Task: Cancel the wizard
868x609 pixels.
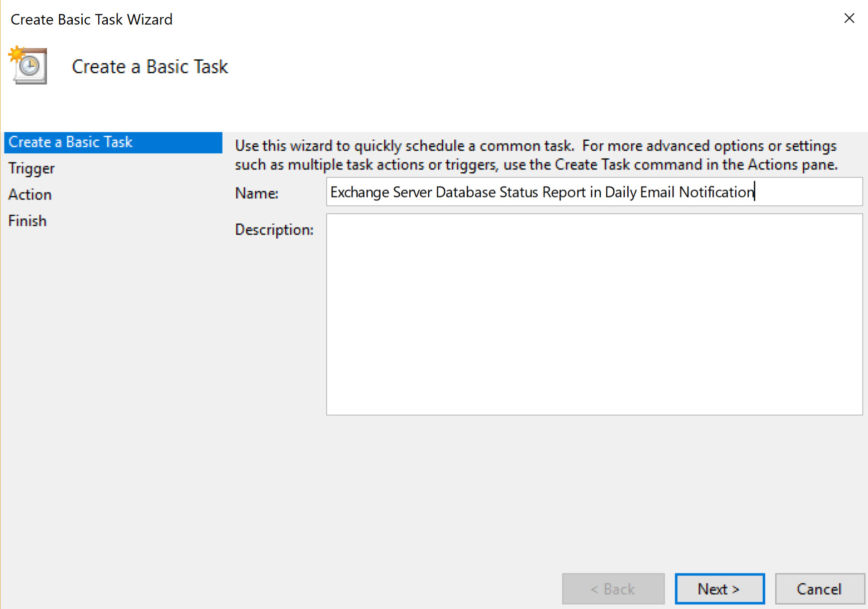Action: pyautogui.click(x=819, y=588)
